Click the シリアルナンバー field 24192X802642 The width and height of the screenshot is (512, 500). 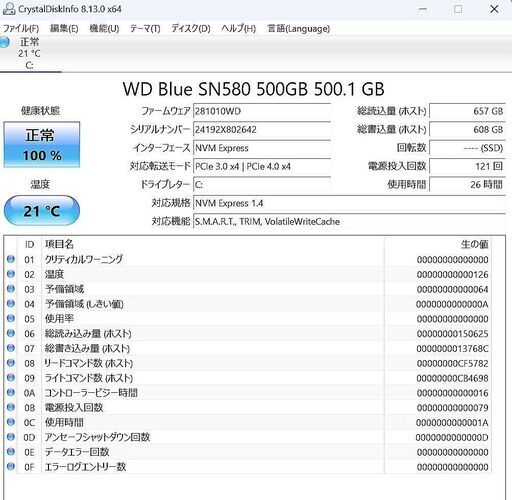point(262,129)
